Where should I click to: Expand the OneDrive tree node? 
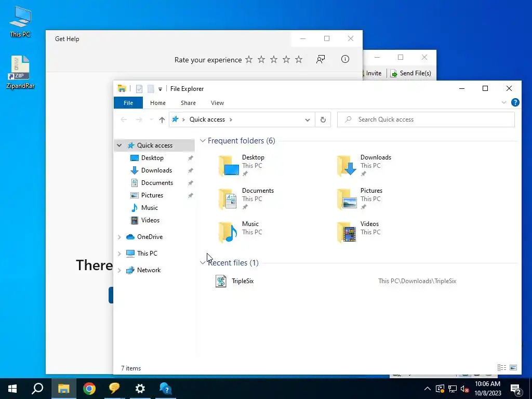click(x=119, y=237)
